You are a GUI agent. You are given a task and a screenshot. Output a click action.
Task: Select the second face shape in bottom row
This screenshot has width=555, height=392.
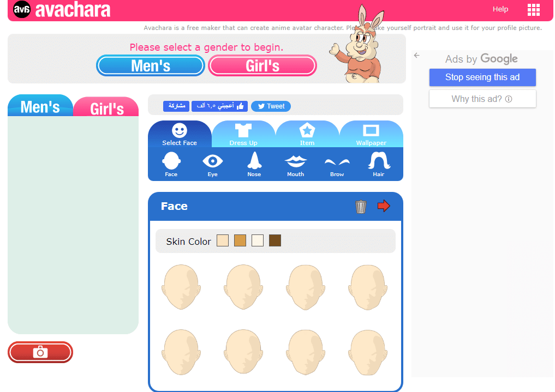[243, 352]
